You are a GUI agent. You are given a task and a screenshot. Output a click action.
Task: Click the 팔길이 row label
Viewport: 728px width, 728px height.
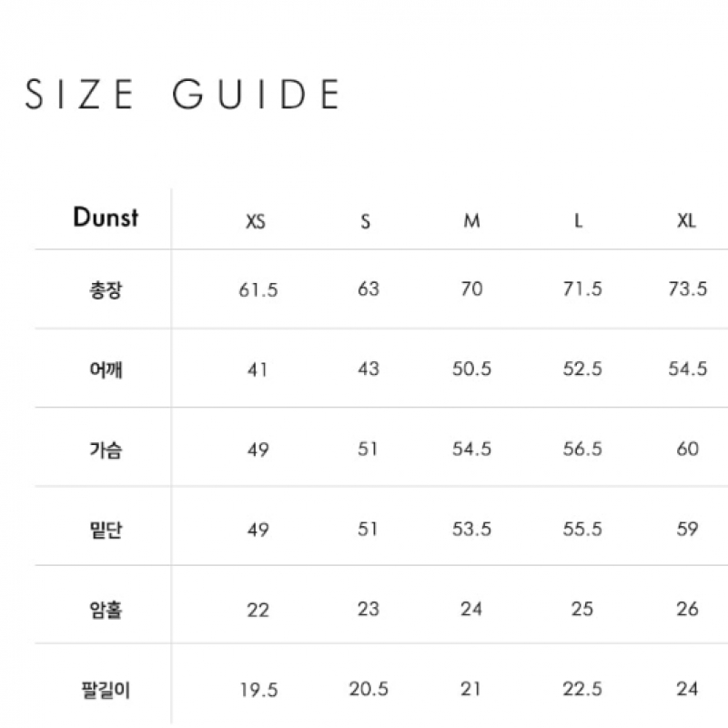106,690
